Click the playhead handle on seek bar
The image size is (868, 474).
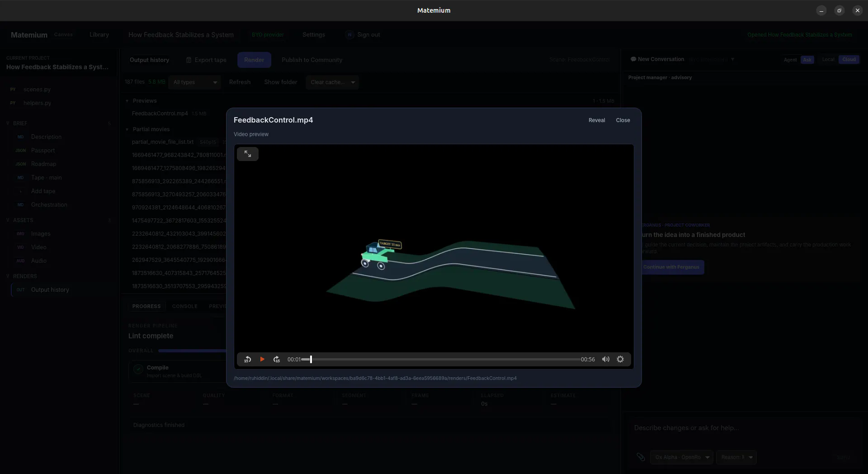(311, 360)
